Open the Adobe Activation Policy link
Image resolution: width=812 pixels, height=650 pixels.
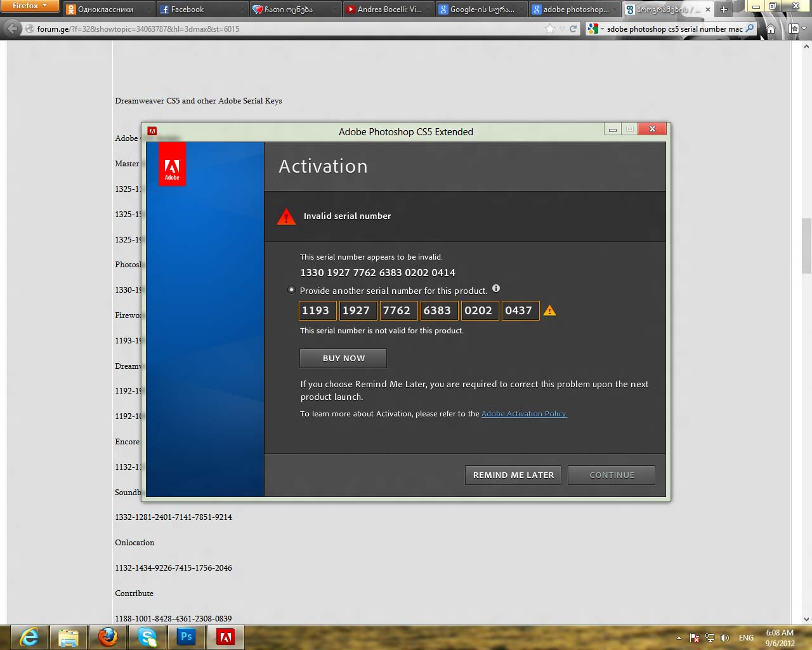tap(524, 414)
